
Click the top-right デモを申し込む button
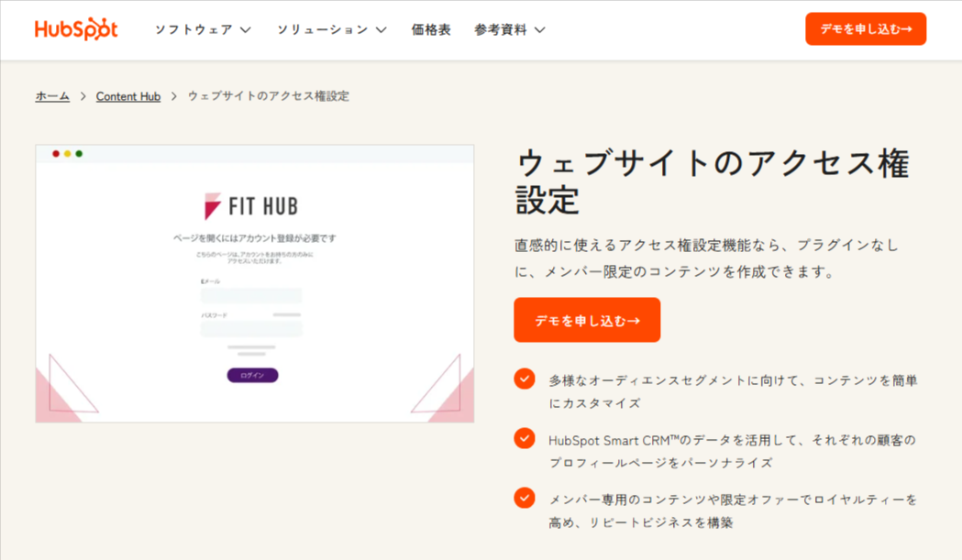[865, 28]
